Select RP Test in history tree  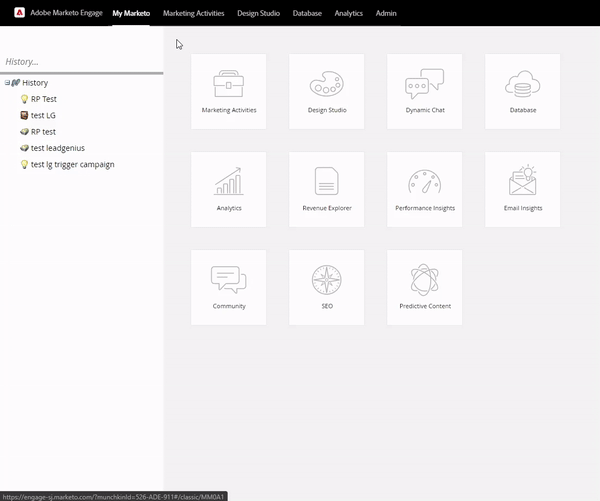pyautogui.click(x=44, y=99)
